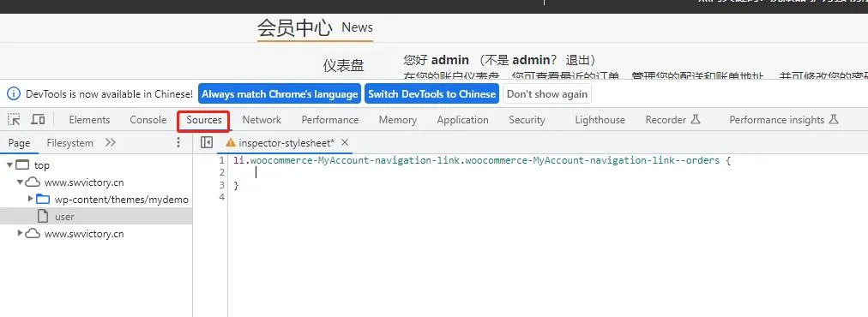The height and width of the screenshot is (317, 868).
Task: Switch to the Filesystem navigator tab
Action: coord(69,143)
